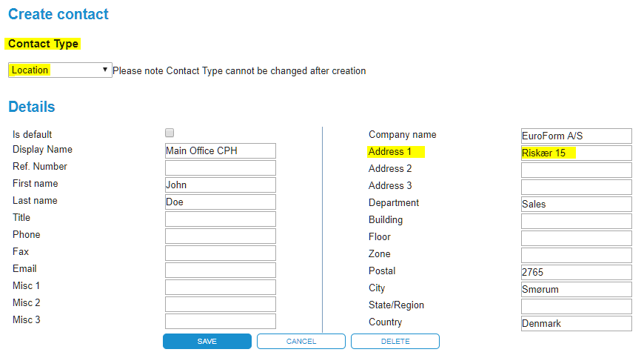This screenshot has width=644, height=355.
Task: Click the First name text box
Action: click(220, 185)
